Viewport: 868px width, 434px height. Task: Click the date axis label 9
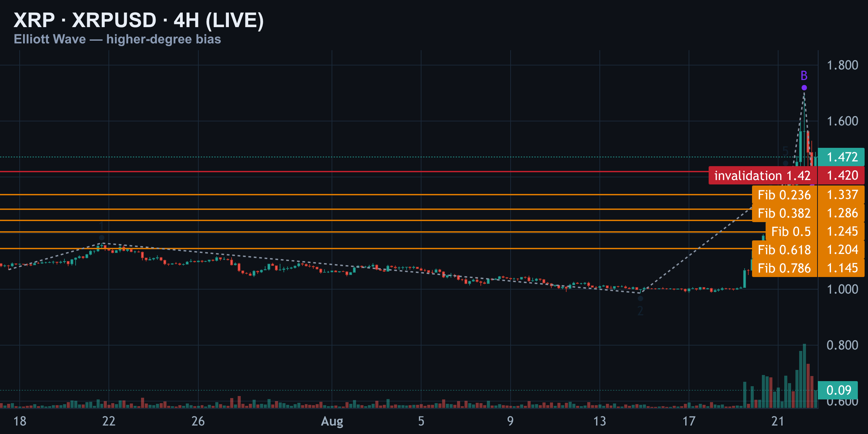click(510, 421)
